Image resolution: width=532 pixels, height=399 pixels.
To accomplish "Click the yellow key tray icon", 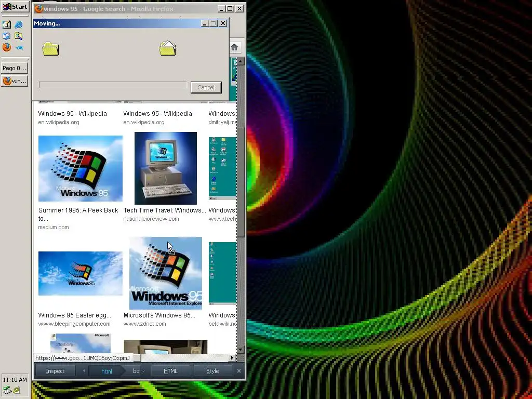I will (17, 390).
